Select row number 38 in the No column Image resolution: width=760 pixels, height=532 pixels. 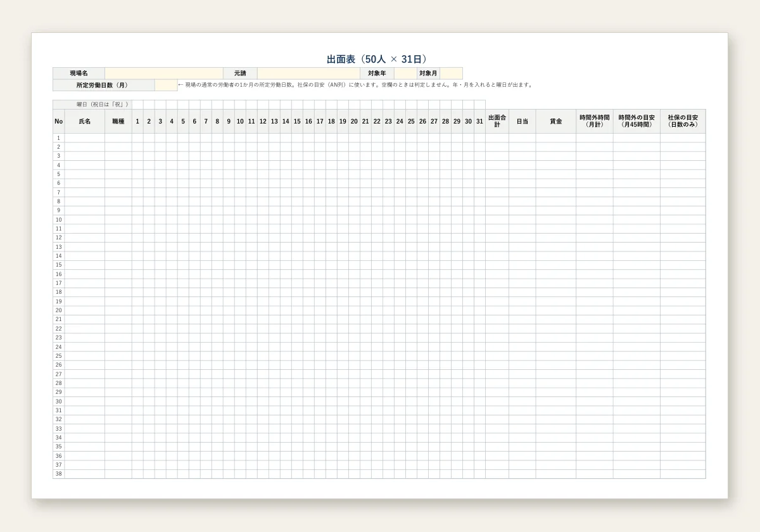click(x=59, y=474)
